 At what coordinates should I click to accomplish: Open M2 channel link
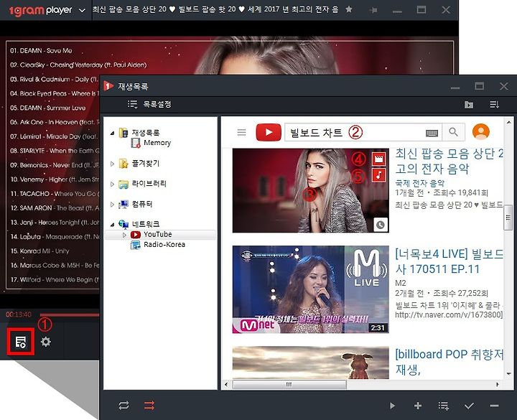point(400,283)
